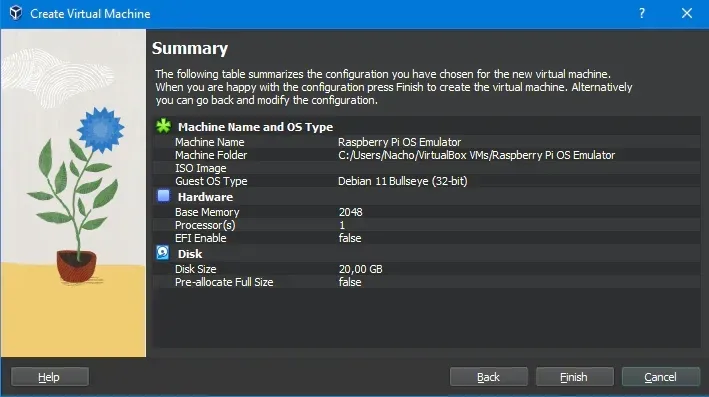Click the blue Hardware chip icon
The width and height of the screenshot is (709, 397).
163,196
